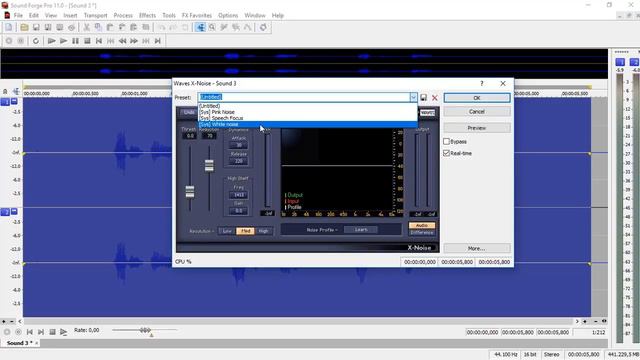640x360 pixels.
Task: Select the Magnify zoom tool icon
Action: pos(212,27)
